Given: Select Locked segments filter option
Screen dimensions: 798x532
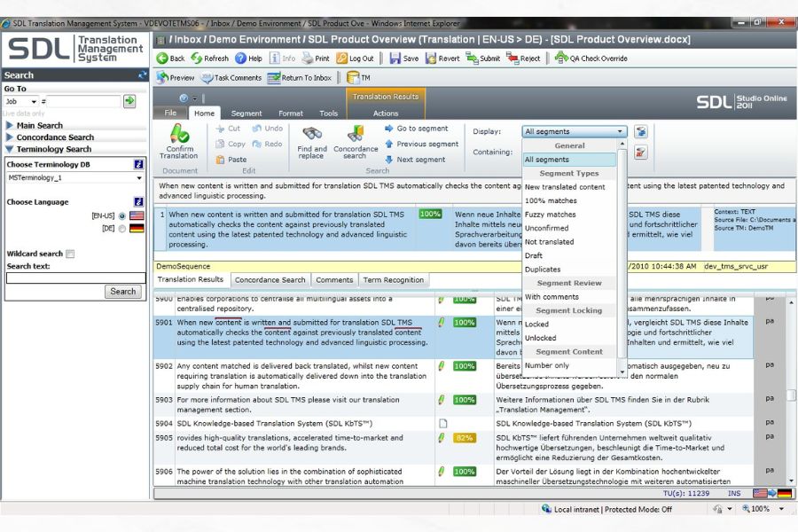Looking at the screenshot, I should [x=569, y=325].
